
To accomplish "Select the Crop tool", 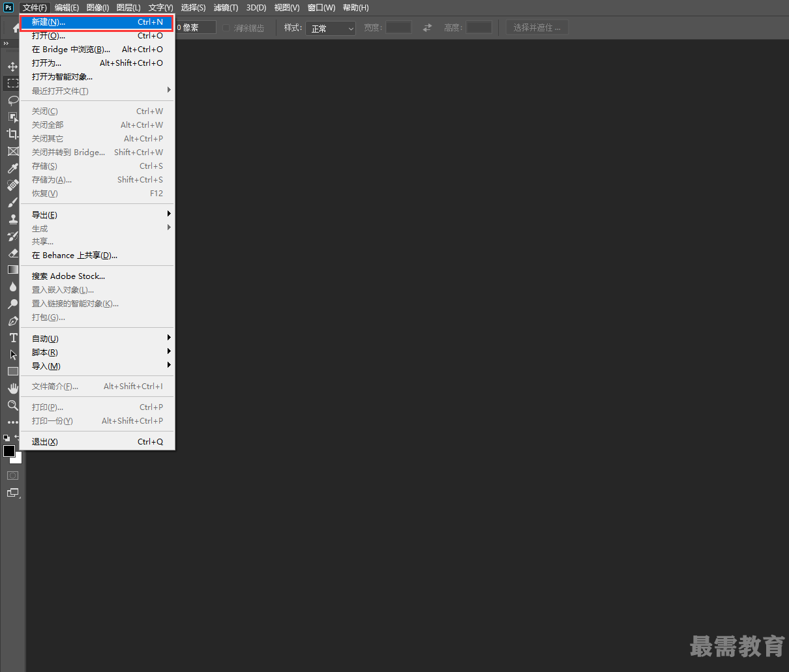I will [12, 134].
